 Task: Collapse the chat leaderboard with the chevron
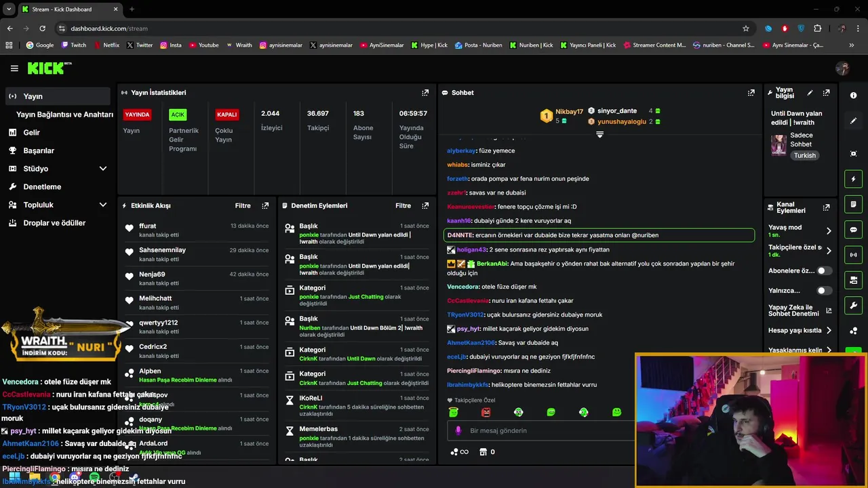599,134
